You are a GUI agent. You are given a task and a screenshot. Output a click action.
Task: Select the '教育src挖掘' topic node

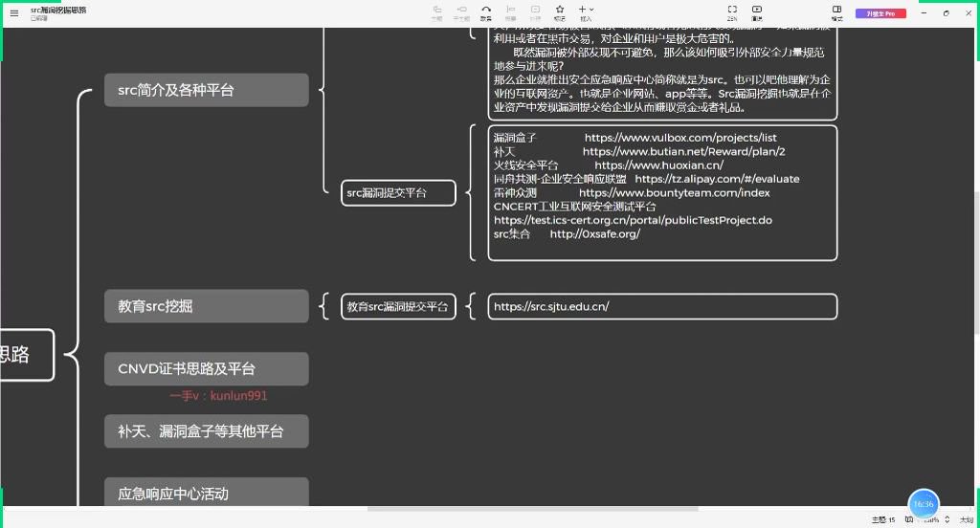pos(207,306)
